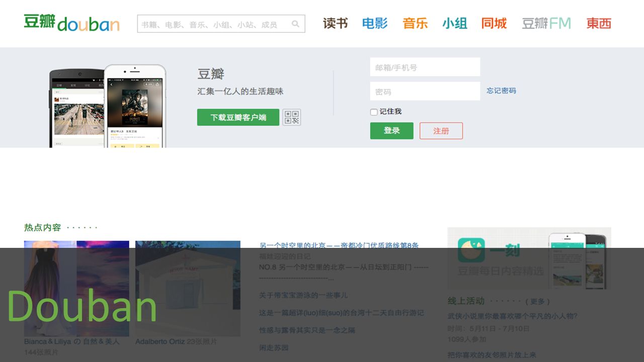644x362 pixels.
Task: Click the 注册 register button
Action: [x=441, y=131]
